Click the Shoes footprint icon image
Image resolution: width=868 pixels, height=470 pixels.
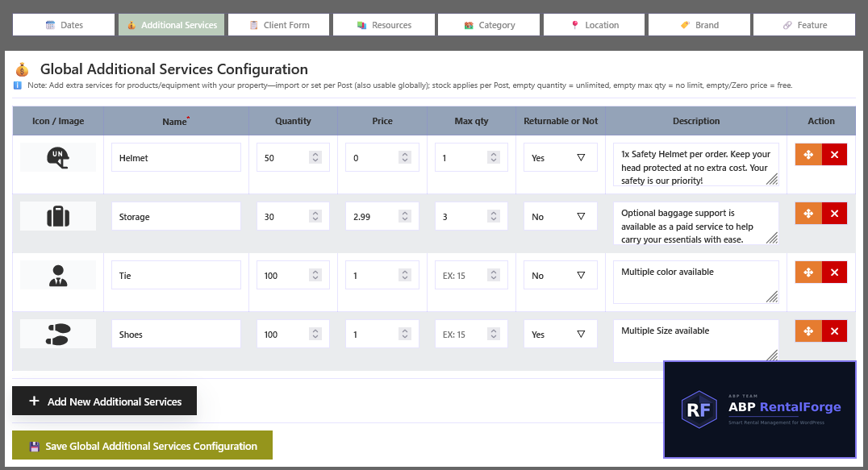tap(57, 334)
